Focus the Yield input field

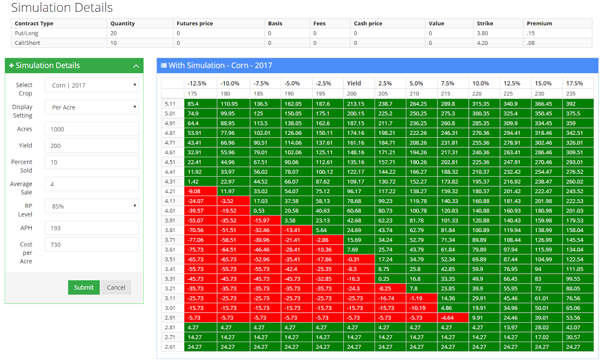pyautogui.click(x=92, y=145)
